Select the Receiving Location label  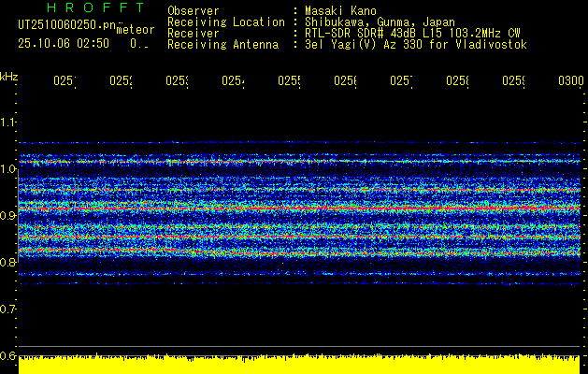point(226,22)
